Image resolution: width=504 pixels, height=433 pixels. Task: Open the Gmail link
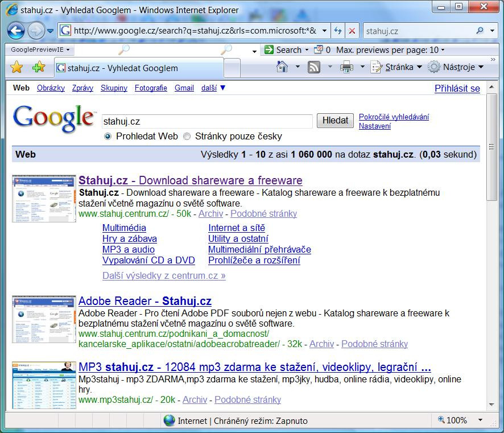coord(184,88)
